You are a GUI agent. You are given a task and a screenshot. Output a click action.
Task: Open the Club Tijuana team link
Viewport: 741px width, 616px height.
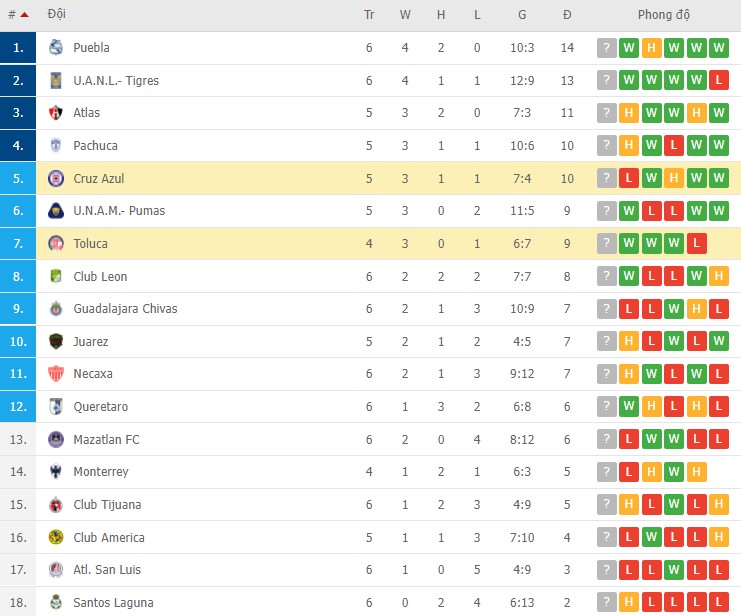click(x=108, y=505)
